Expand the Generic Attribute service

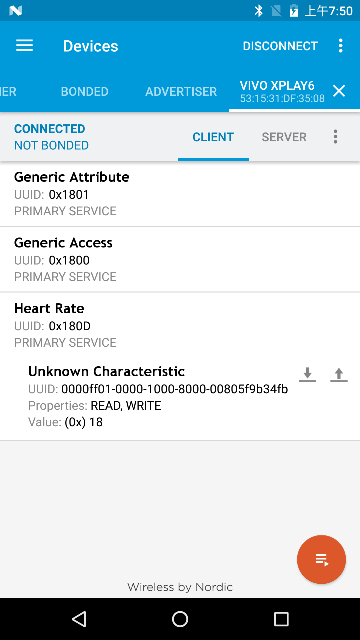coord(180,194)
